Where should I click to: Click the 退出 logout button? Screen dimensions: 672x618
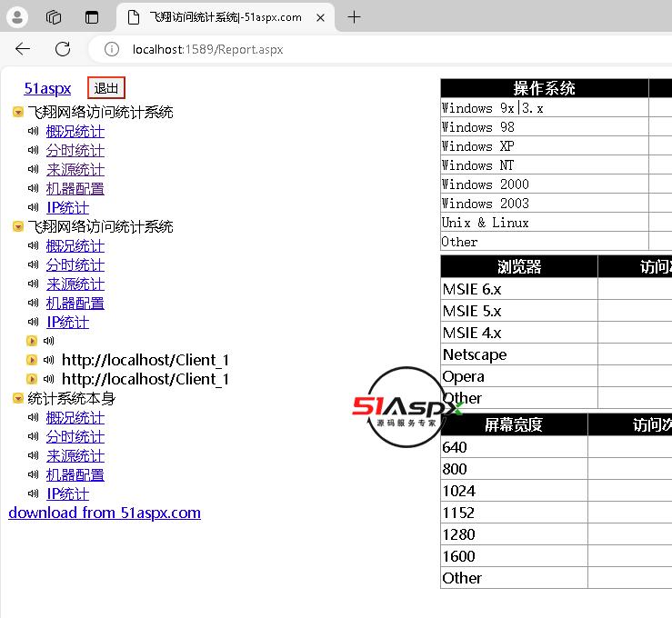pyautogui.click(x=106, y=88)
